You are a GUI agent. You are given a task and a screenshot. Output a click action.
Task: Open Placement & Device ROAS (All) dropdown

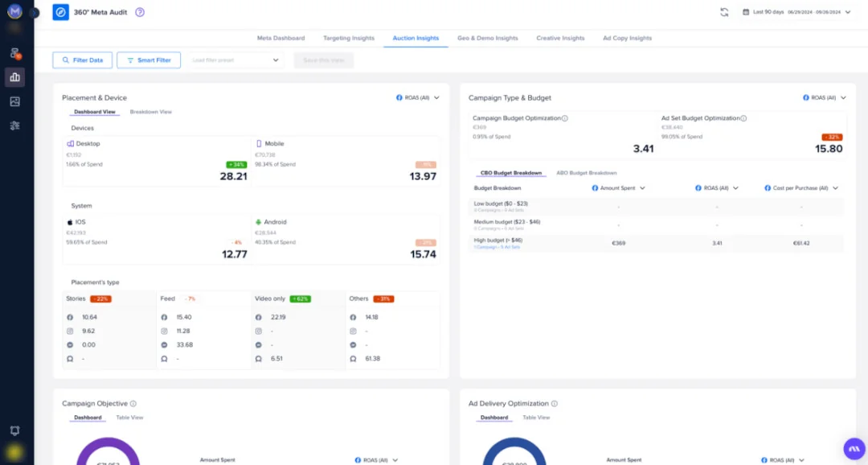pos(418,97)
